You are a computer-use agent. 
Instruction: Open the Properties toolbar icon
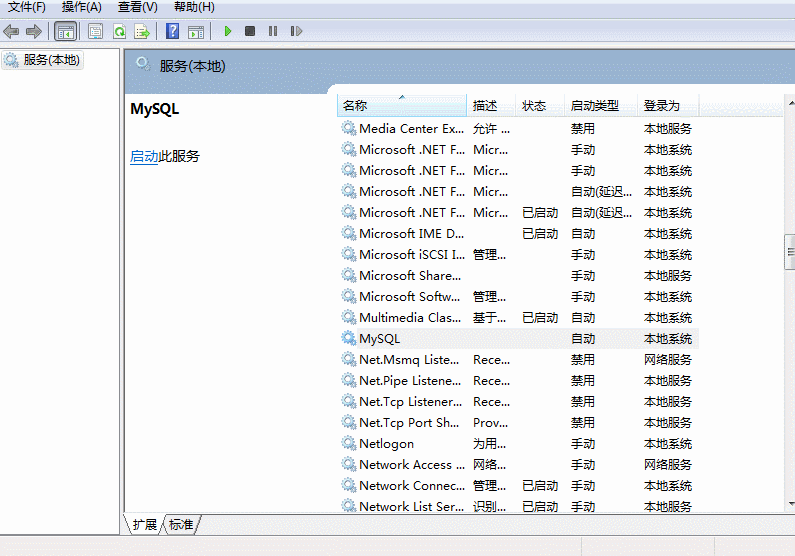(x=95, y=31)
